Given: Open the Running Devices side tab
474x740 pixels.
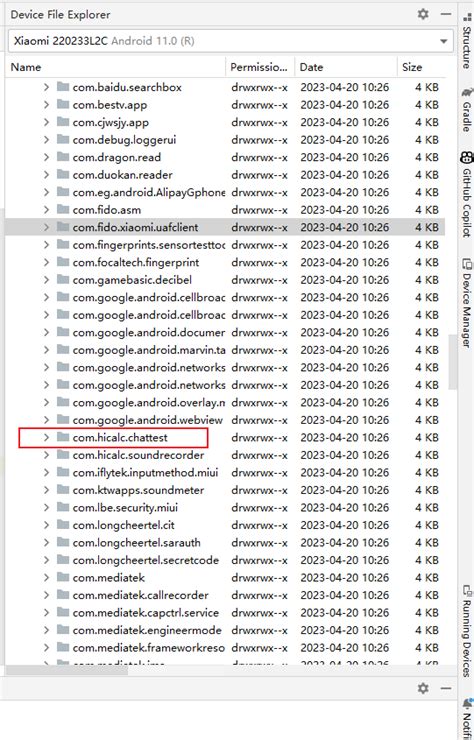Looking at the screenshot, I should pos(467,631).
